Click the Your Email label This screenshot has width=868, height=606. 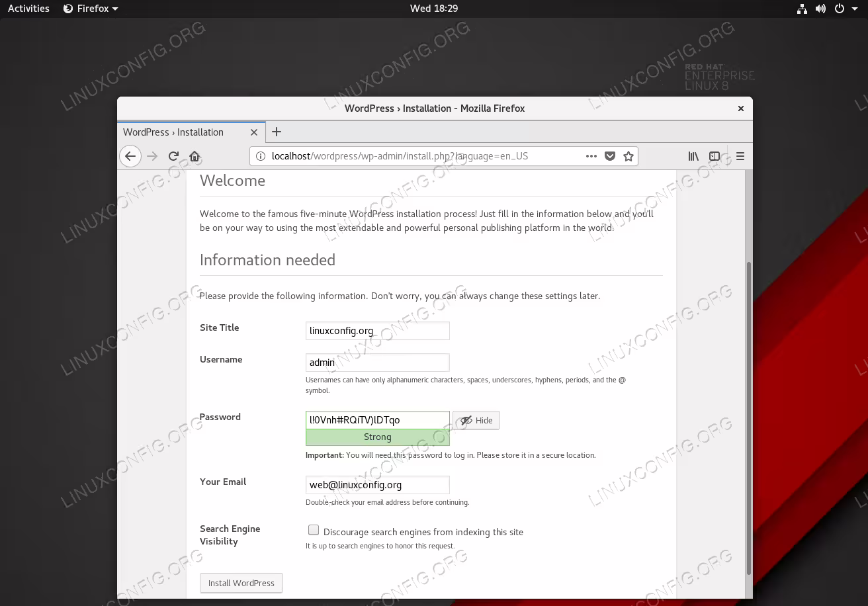coord(223,482)
